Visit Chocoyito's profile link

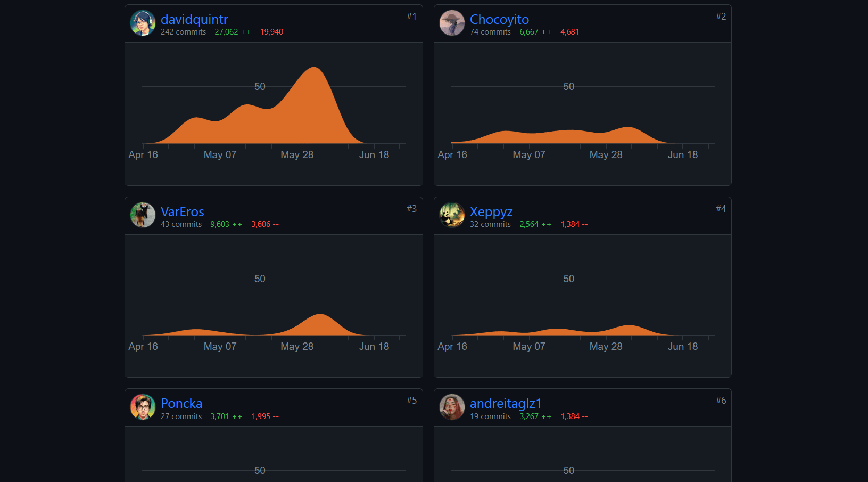pos(499,20)
